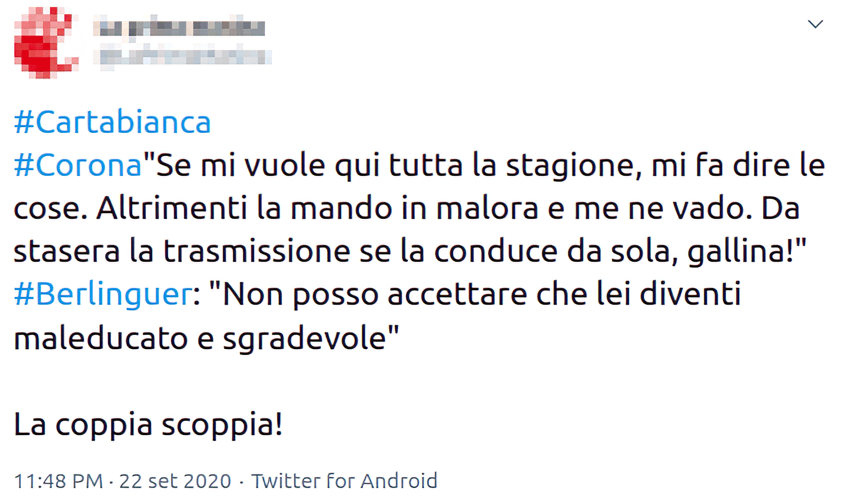Open the #Cartabianca hashtag
Screen dimensions: 845x504
(112, 122)
